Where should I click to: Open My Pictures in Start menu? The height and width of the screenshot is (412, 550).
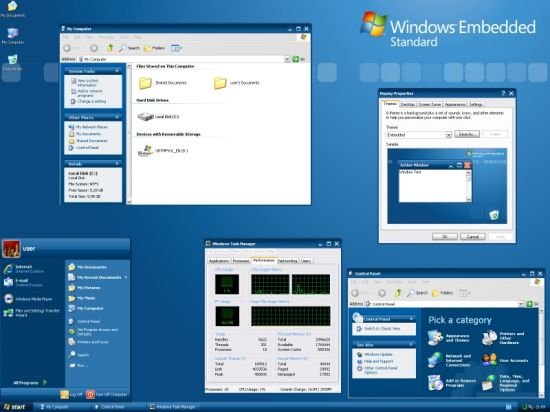tap(84, 288)
